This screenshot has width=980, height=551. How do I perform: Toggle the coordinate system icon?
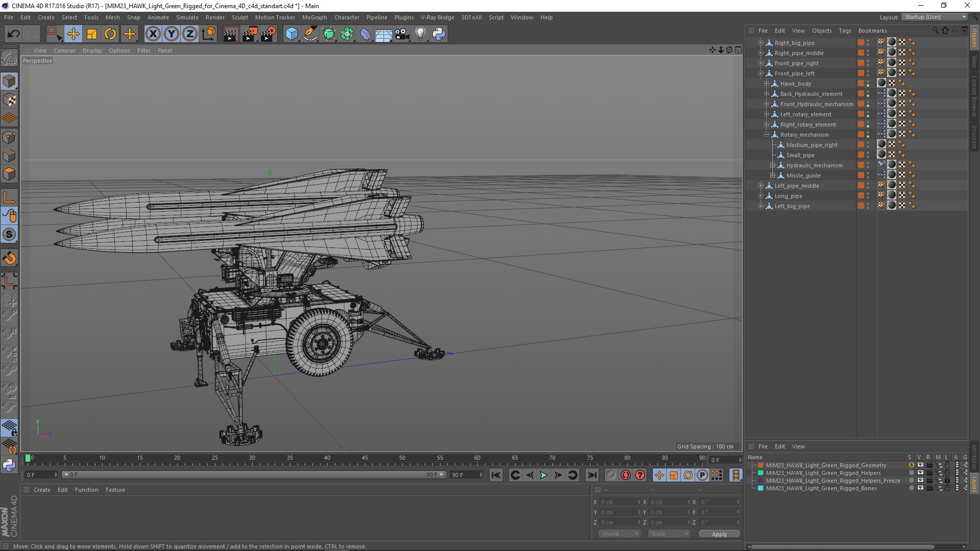point(209,34)
